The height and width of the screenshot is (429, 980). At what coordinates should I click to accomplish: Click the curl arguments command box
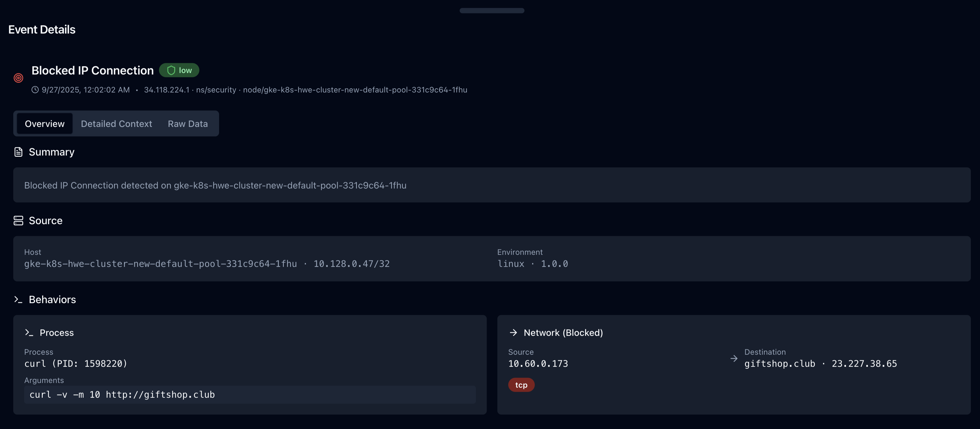tap(250, 395)
